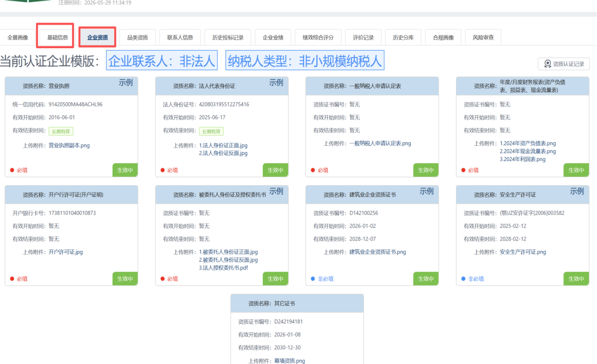Viewport: 597px width, 364px height.
Task: Open attachment 1.法人身份证正面.jpg
Action: [x=223, y=145]
